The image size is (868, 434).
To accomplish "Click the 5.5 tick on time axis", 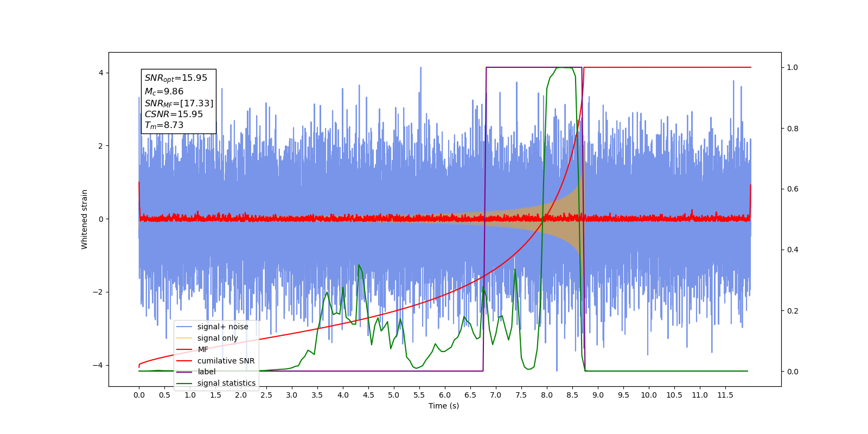I will (x=419, y=395).
